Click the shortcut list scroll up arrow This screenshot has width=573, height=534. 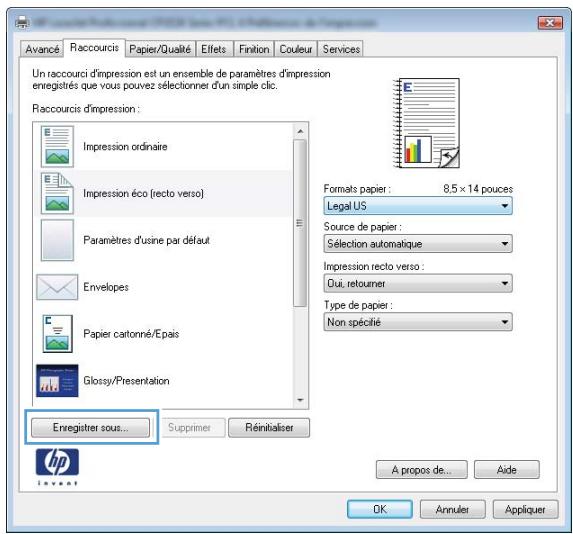point(300,131)
